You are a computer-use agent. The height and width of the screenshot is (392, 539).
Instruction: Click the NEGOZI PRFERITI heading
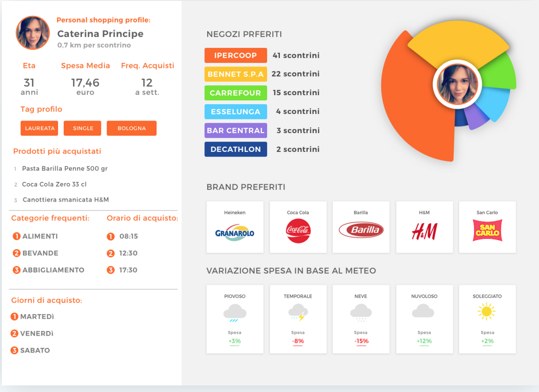[244, 34]
